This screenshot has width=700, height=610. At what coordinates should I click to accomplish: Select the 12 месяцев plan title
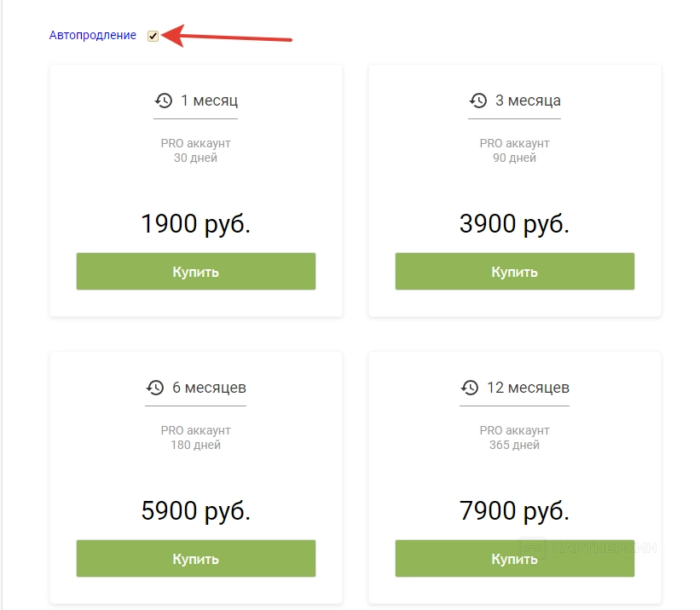pyautogui.click(x=528, y=388)
